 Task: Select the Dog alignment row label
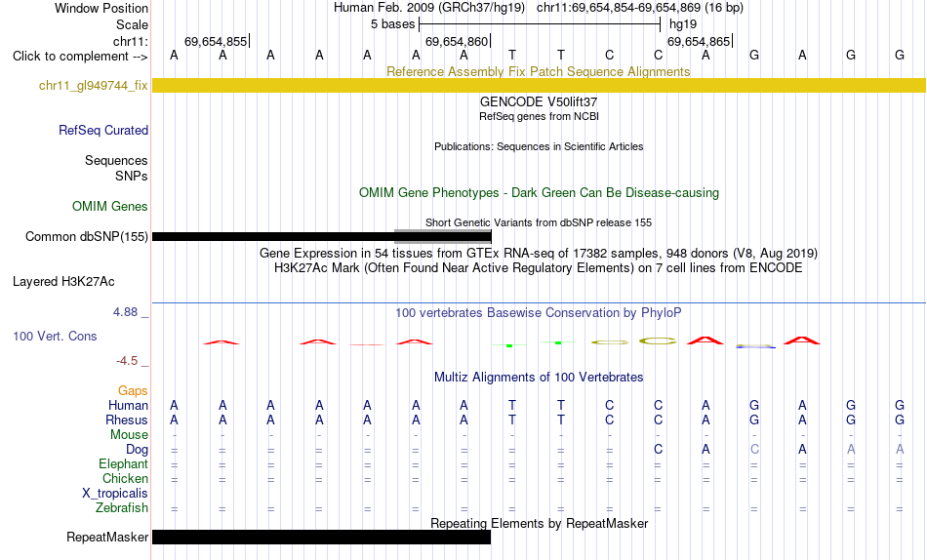click(x=138, y=450)
